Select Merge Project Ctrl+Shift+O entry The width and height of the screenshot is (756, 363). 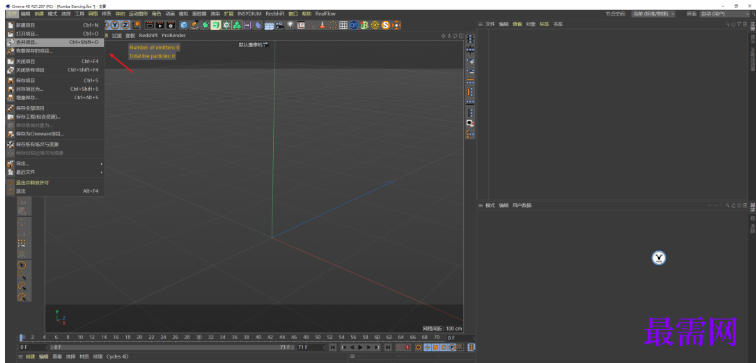[x=54, y=42]
